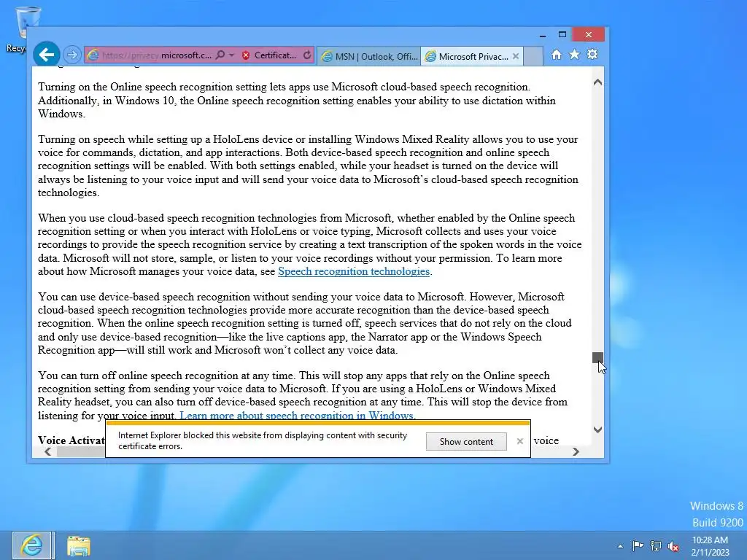Viewport: 747px width, 560px height.
Task: Click the address bar URL field
Action: (156, 55)
